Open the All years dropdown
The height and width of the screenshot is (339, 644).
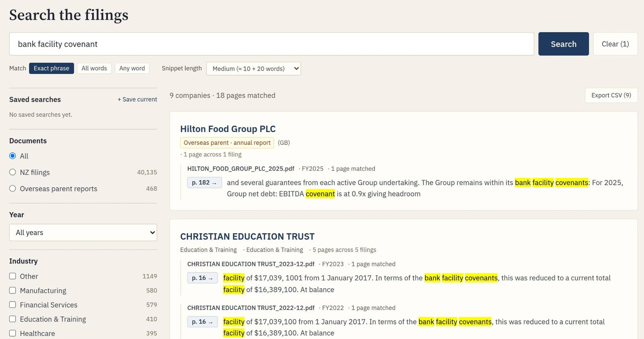83,232
